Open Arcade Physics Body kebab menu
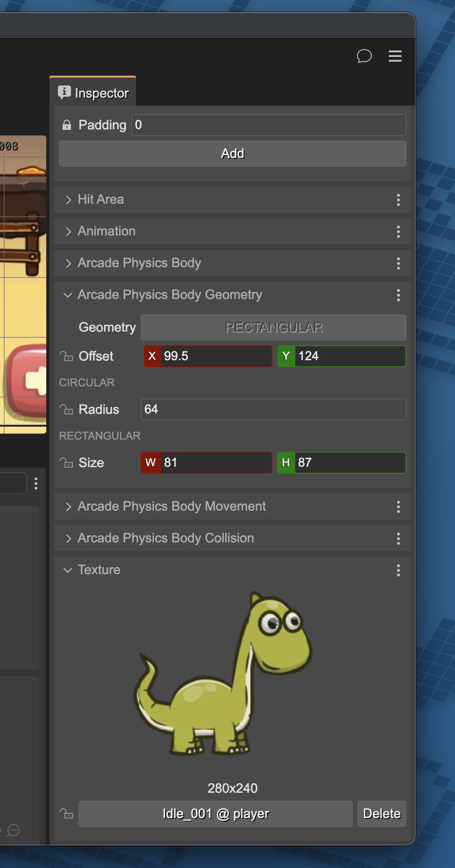Screen dimensions: 455x868 pos(398,263)
